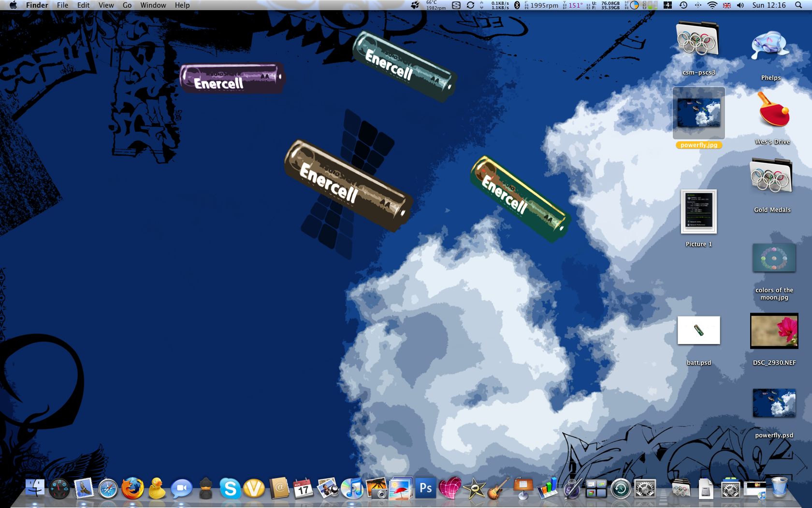Open the Window menu
The width and height of the screenshot is (812, 508).
[153, 5]
